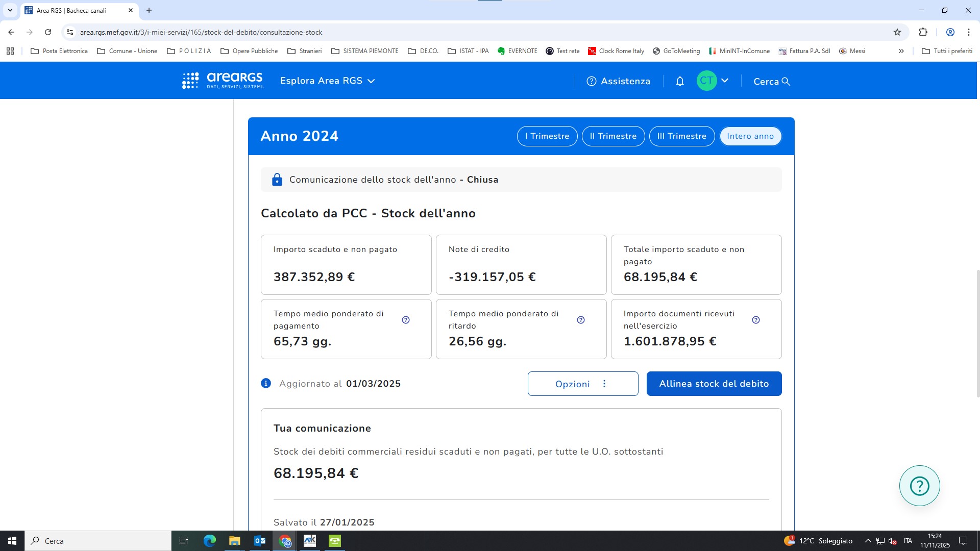Open the Opzioni dropdown menu
Screen dimensions: 980x551
coord(583,384)
